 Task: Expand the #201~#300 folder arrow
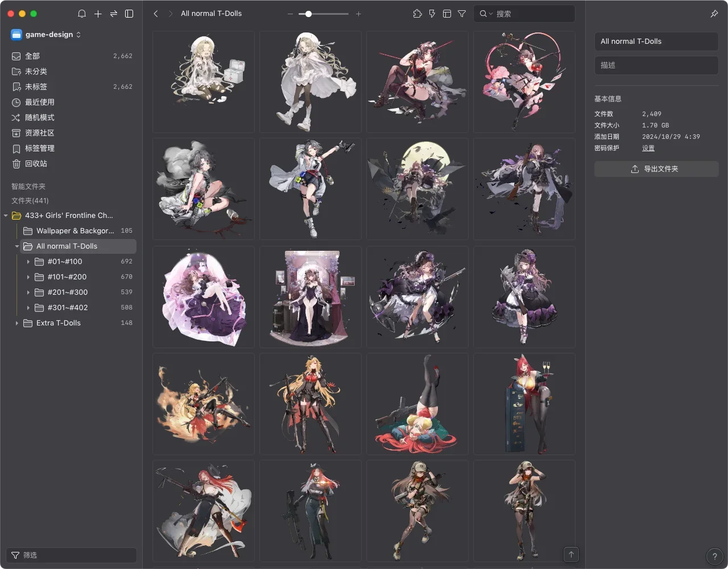coord(28,292)
